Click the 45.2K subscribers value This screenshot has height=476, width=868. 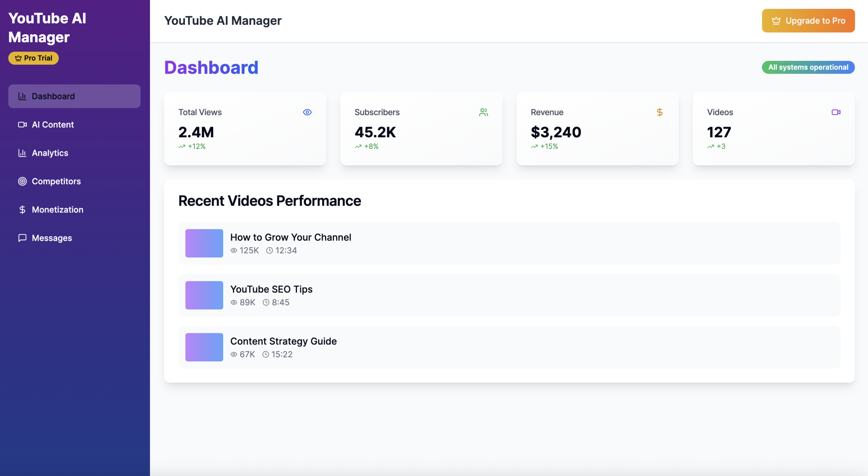coord(375,132)
